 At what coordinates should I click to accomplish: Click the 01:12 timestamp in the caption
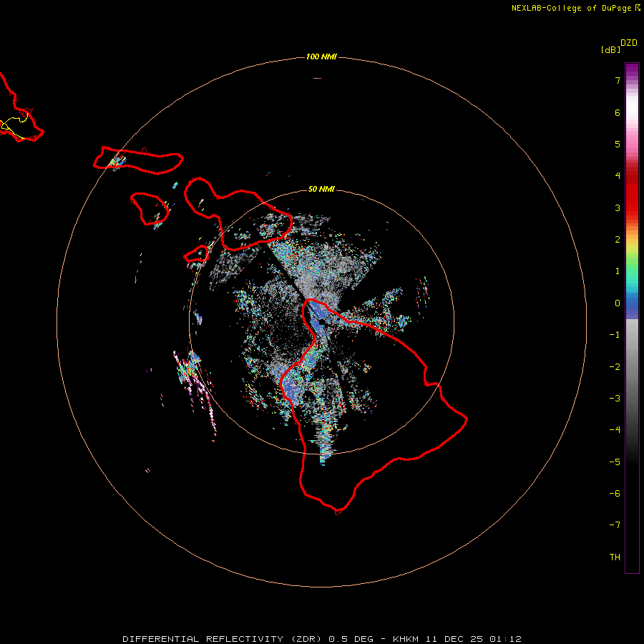506,639
